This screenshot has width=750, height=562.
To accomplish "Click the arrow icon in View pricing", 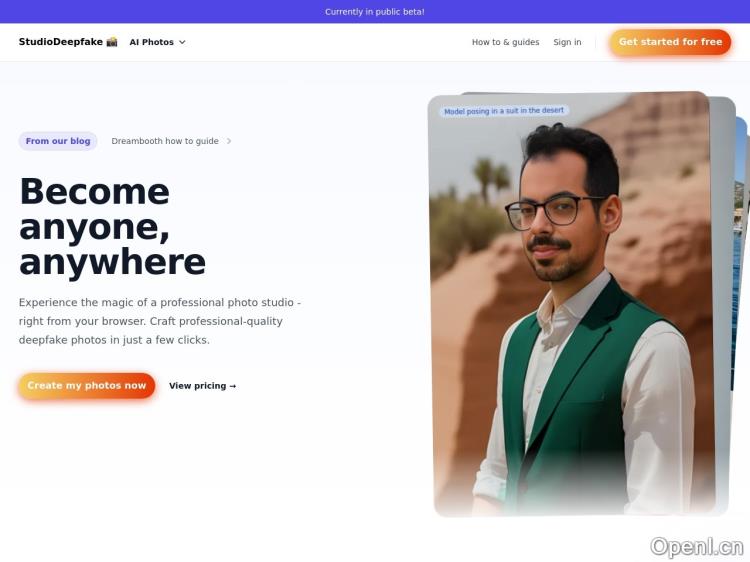I will pyautogui.click(x=233, y=386).
